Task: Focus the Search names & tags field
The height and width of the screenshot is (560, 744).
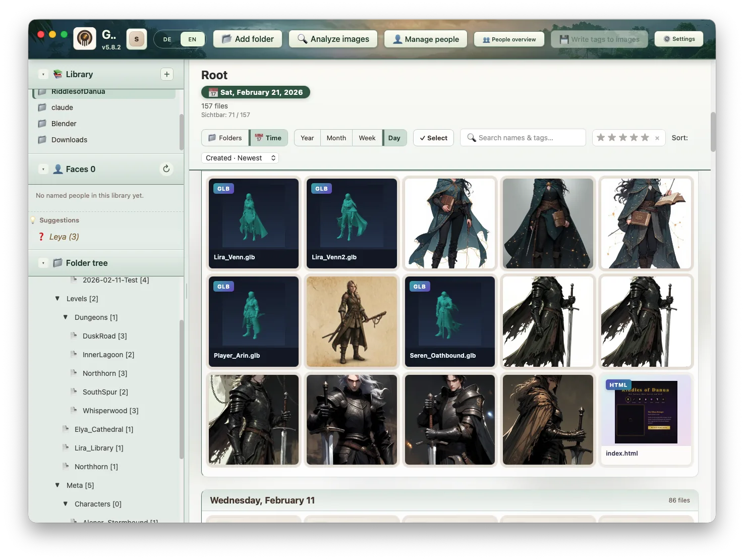Action: 523,138
